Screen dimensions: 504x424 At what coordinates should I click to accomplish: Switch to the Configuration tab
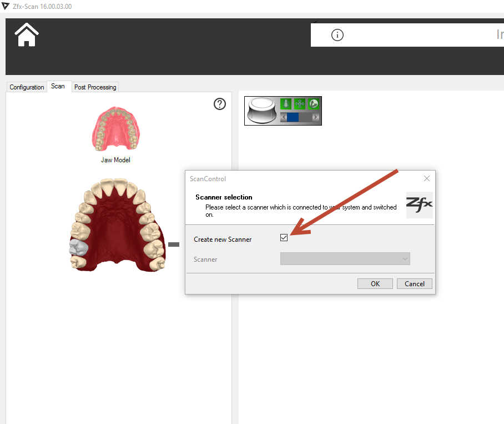click(27, 87)
